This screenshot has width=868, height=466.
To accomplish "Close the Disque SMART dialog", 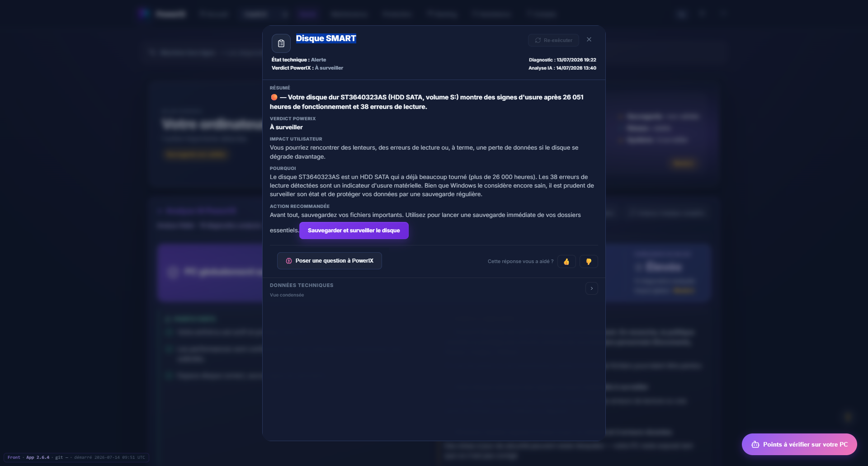I will [x=589, y=40].
